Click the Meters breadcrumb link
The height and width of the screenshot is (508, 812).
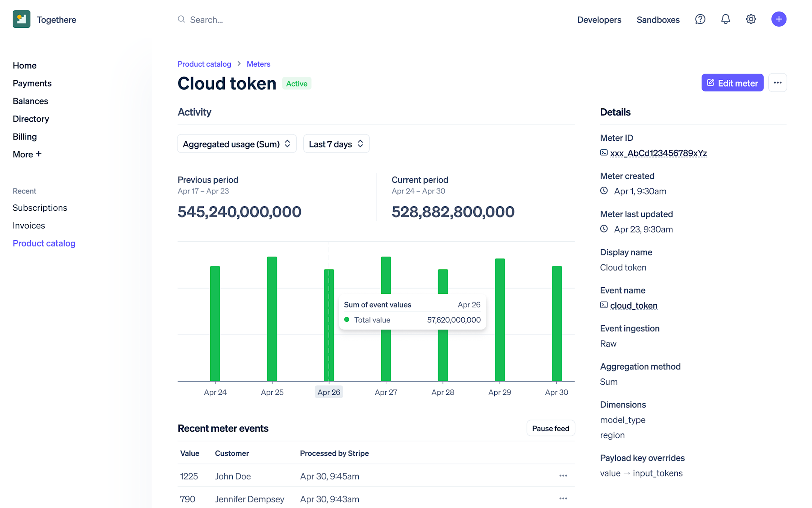[x=258, y=63]
